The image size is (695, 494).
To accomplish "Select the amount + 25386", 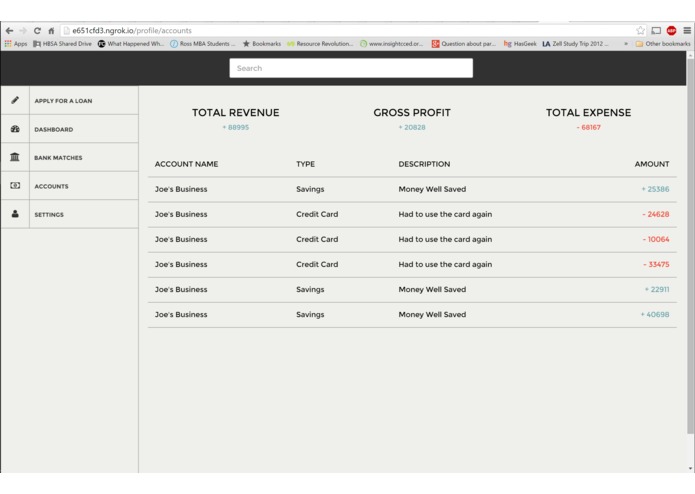I will tap(655, 189).
